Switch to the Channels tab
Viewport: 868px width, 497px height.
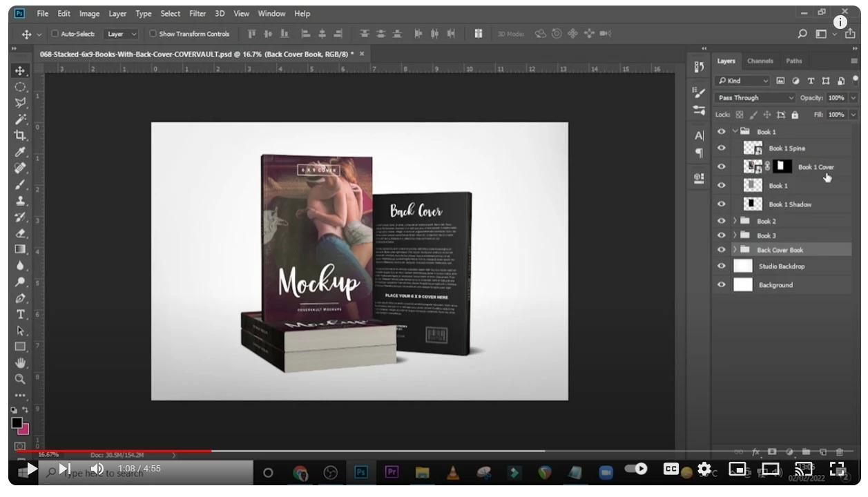(x=760, y=61)
